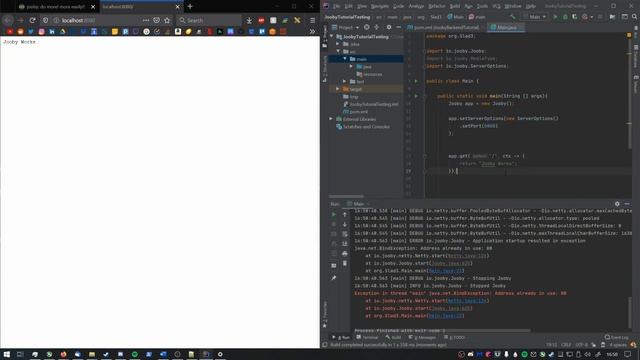Open the Build menu in IntelliJ
Image resolution: width=640 pixels, height=360 pixels.
[455, 6]
